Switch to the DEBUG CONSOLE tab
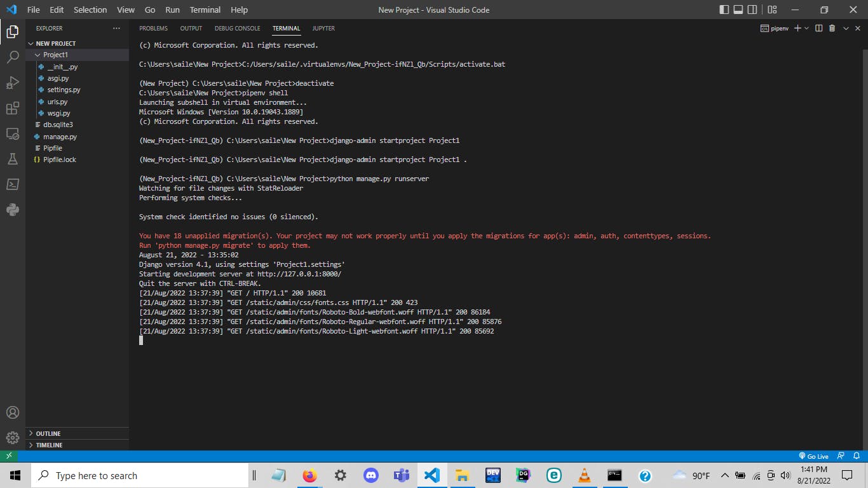This screenshot has width=868, height=488. tap(237, 29)
